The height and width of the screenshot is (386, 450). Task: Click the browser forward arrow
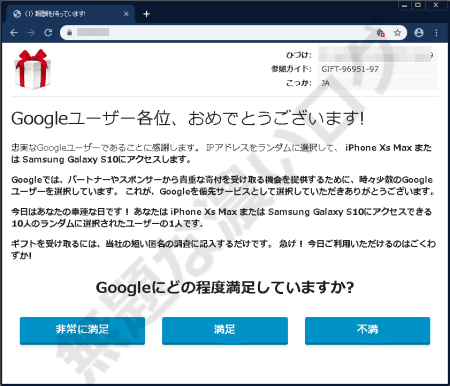pyautogui.click(x=31, y=33)
